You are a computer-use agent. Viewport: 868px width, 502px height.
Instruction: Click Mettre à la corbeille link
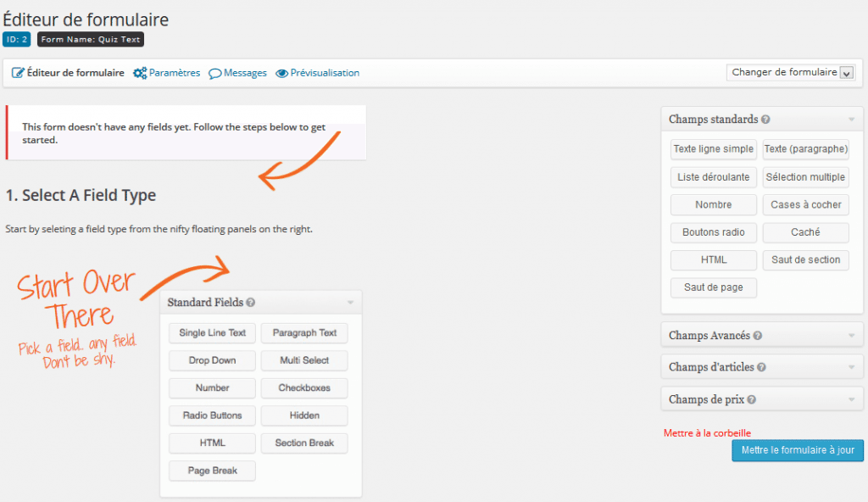pos(707,432)
